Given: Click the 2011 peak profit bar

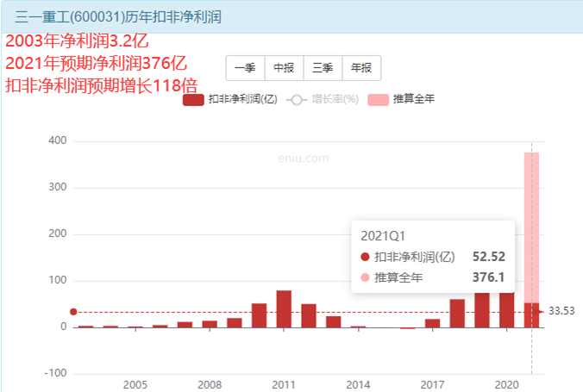Looking at the screenshot, I should coord(284,309).
